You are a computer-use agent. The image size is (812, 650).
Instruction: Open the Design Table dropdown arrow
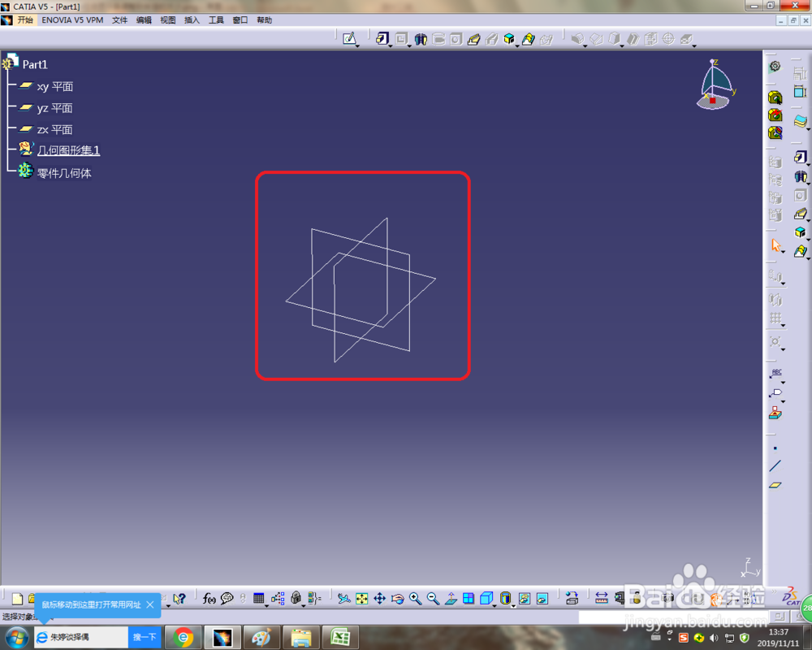coord(266,606)
